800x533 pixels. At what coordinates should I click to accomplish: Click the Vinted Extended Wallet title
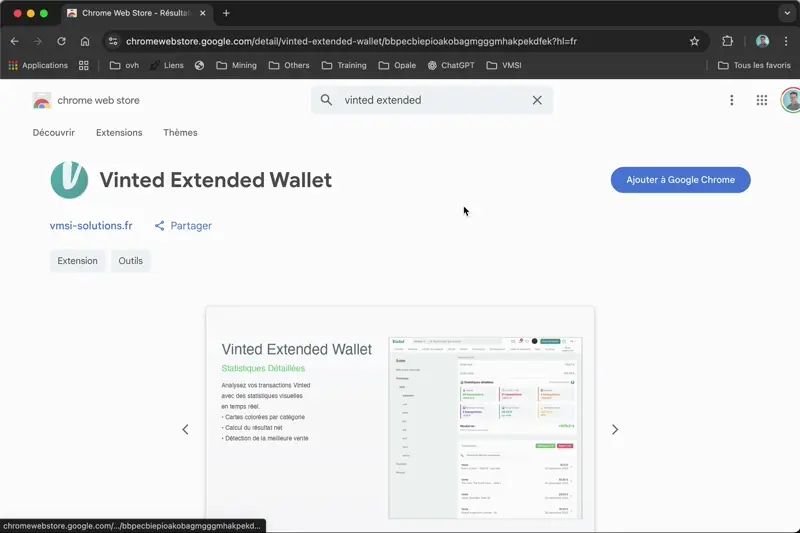point(215,180)
